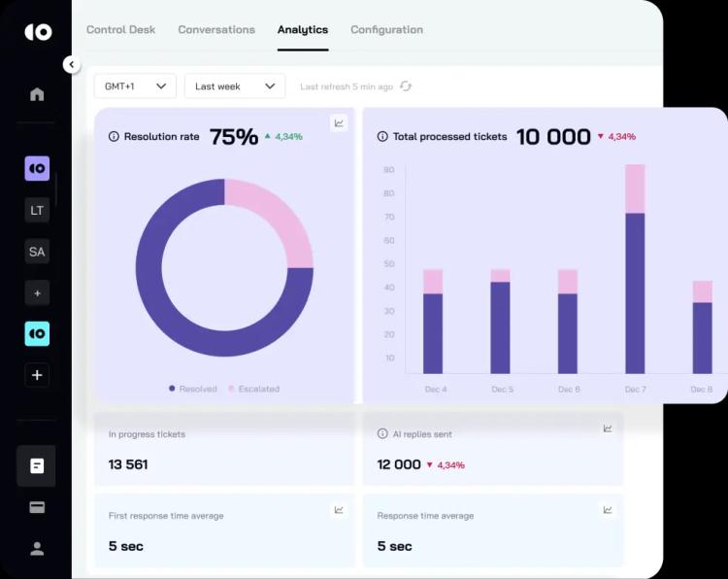Screen dimensions: 728x579
Task: Select the LT workspace button
Action: [37, 210]
